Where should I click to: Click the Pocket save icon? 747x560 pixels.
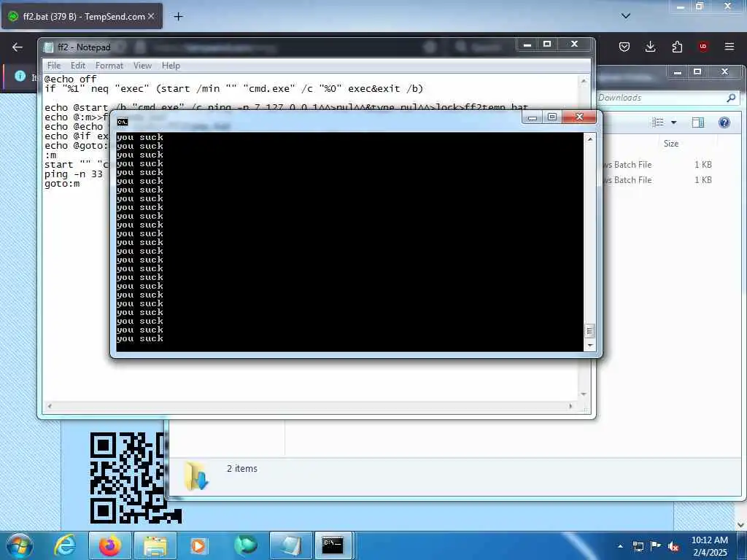(624, 46)
